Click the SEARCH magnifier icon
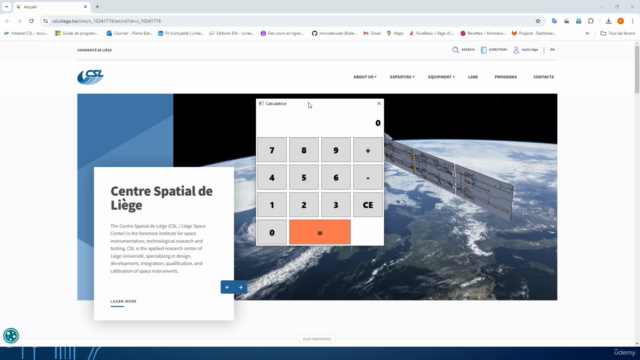This screenshot has width=640, height=360. click(x=456, y=50)
